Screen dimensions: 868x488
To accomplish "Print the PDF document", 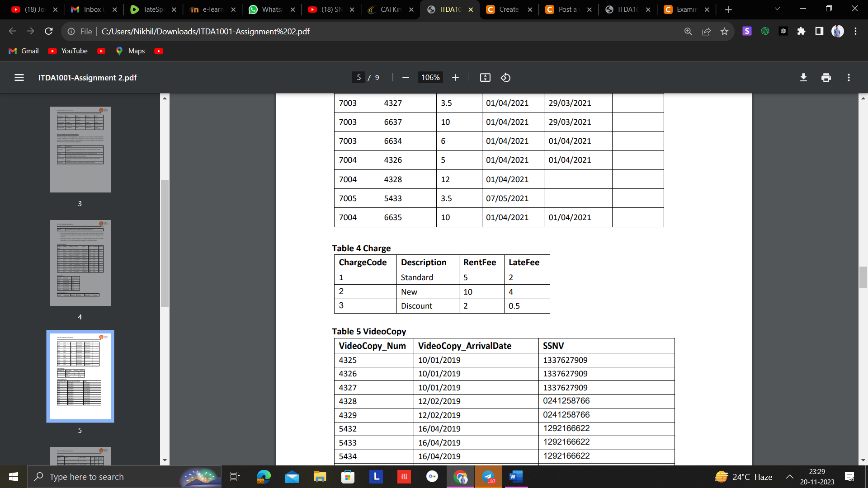I will tap(826, 77).
